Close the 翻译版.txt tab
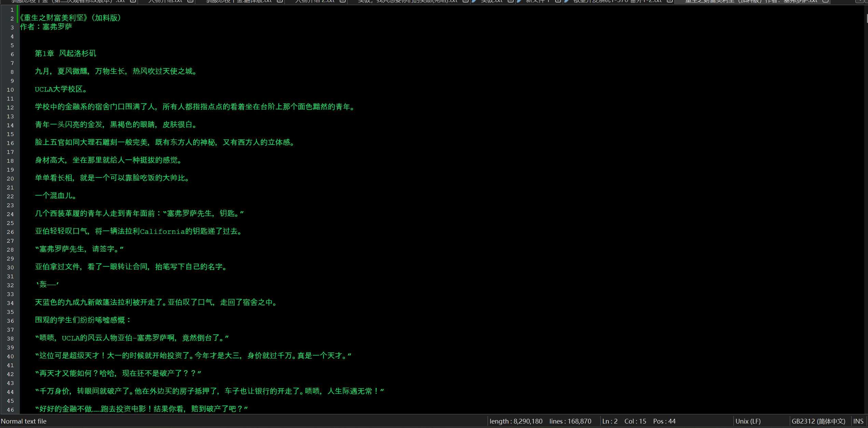Image resolution: width=868 pixels, height=428 pixels. click(x=280, y=1)
